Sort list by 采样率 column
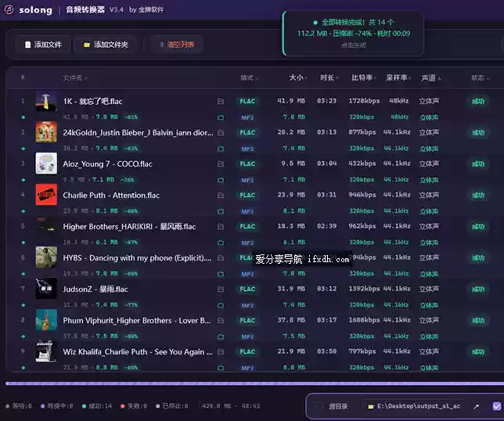Image resolution: width=504 pixels, height=421 pixels. pyautogui.click(x=398, y=77)
